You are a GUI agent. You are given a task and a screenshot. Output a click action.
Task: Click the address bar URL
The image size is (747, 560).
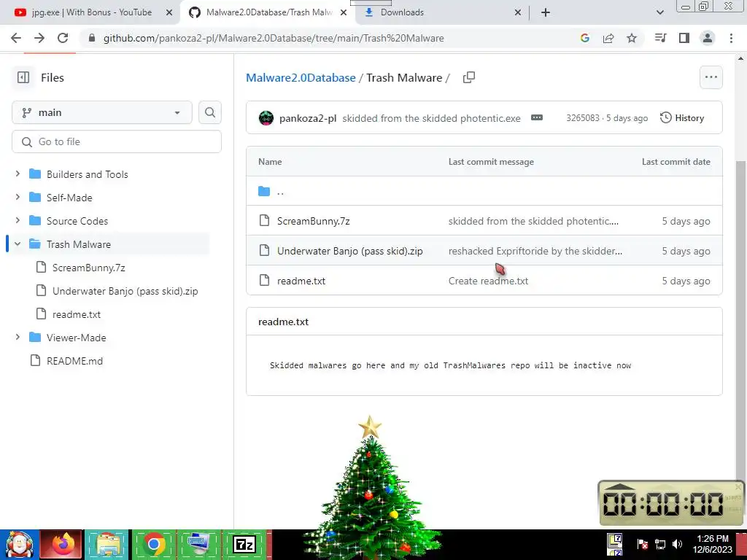pos(274,38)
